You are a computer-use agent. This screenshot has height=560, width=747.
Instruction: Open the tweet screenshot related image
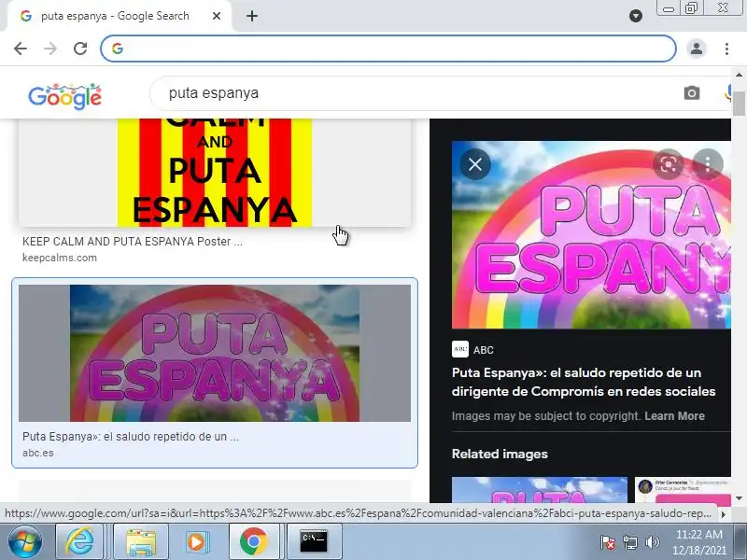683,489
